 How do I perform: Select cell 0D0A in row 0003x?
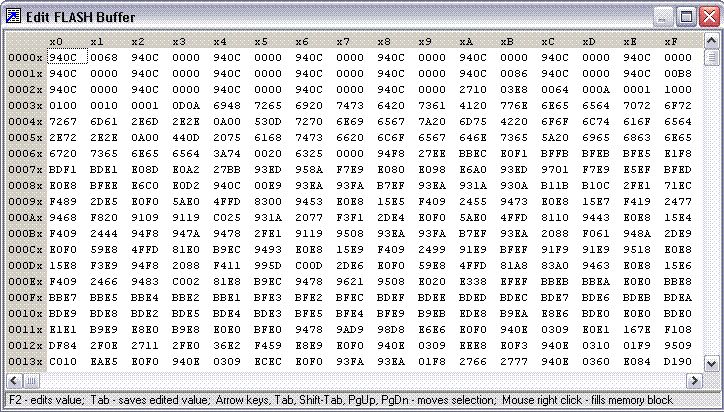(186, 106)
